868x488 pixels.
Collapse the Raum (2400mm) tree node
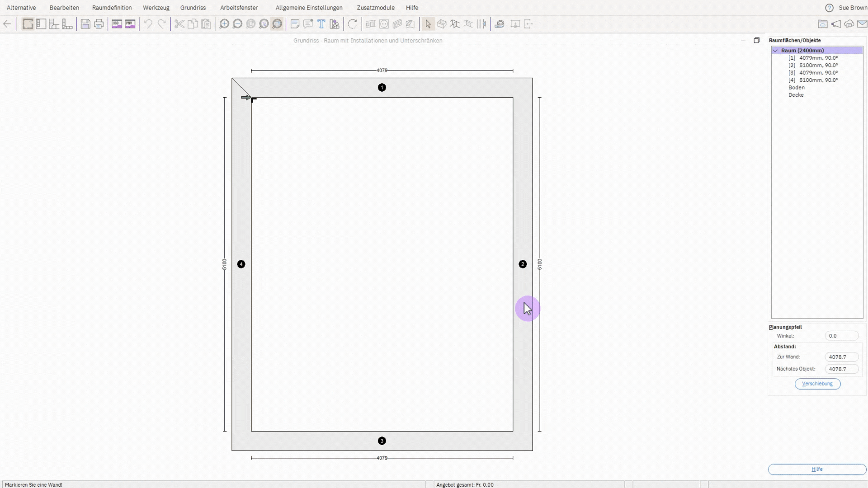click(775, 51)
